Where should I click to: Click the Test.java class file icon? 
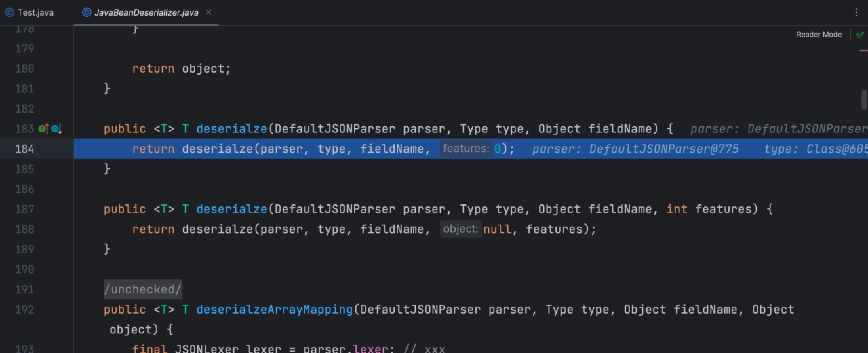9,13
